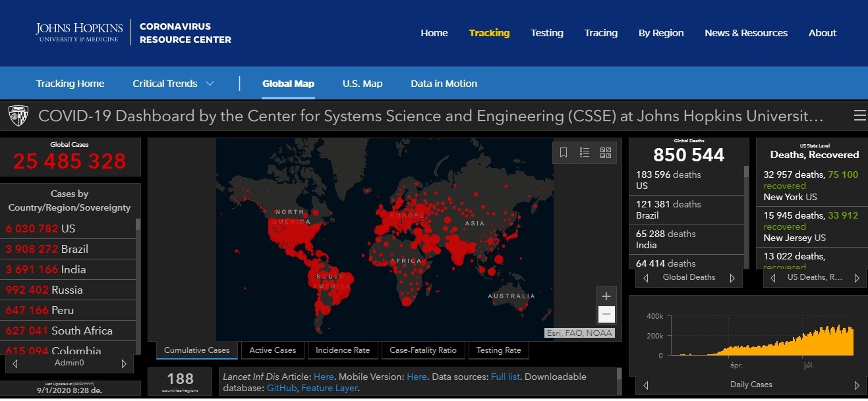Click the Johns Hopkins University & Medicine logo
Image resolution: width=868 pixels, height=401 pixels.
79,32
